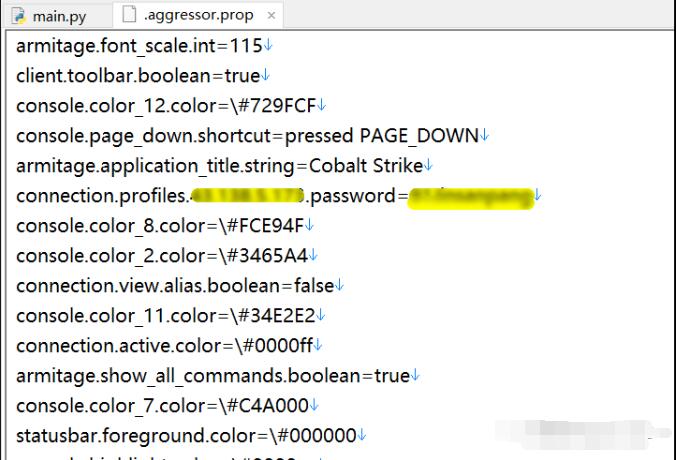Click the console.color_7.color value #C4A000

coord(267,406)
